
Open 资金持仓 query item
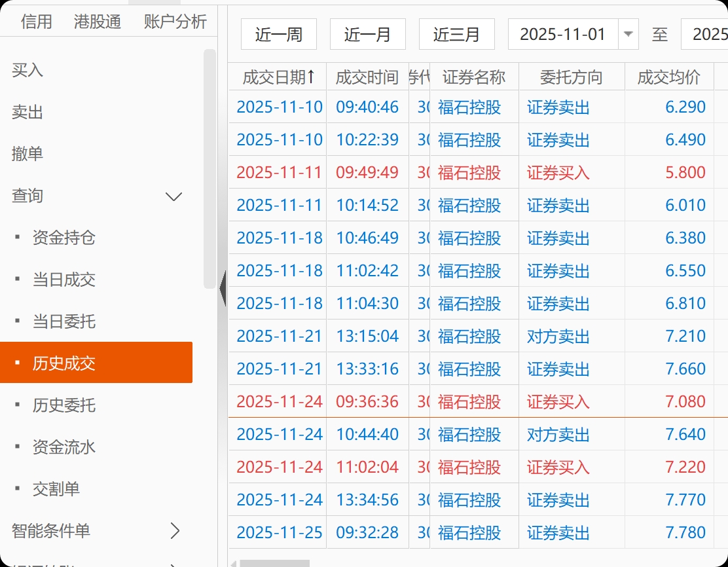pyautogui.click(x=64, y=238)
